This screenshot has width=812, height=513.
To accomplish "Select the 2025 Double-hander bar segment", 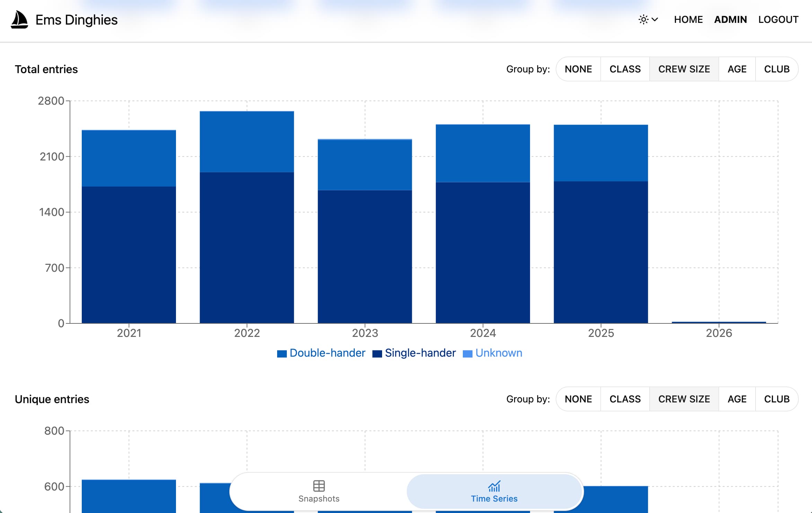I will pyautogui.click(x=601, y=153).
